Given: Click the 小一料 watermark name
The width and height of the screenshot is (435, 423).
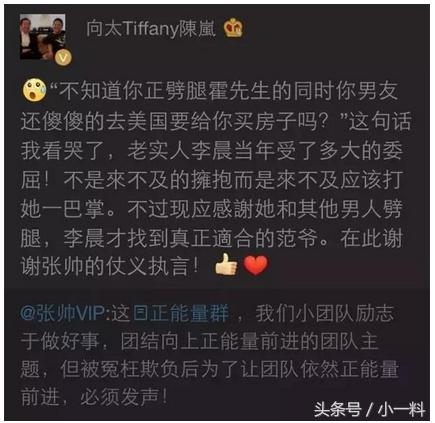Looking at the screenshot, I should (x=401, y=409).
